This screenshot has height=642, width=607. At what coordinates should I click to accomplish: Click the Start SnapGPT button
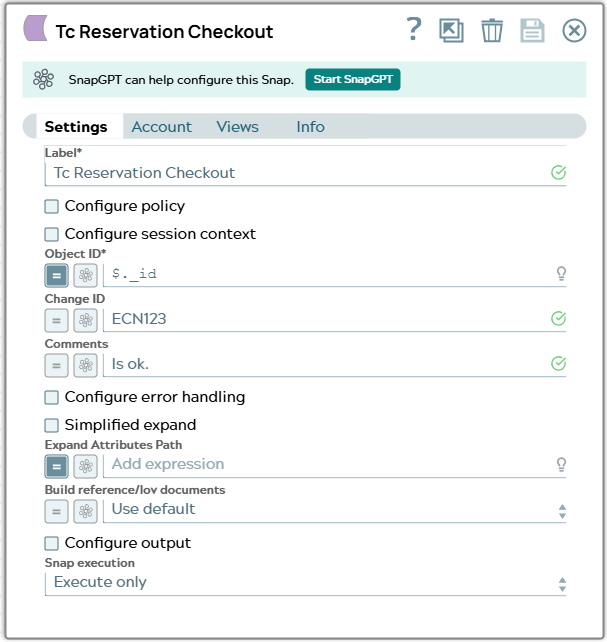(x=353, y=79)
